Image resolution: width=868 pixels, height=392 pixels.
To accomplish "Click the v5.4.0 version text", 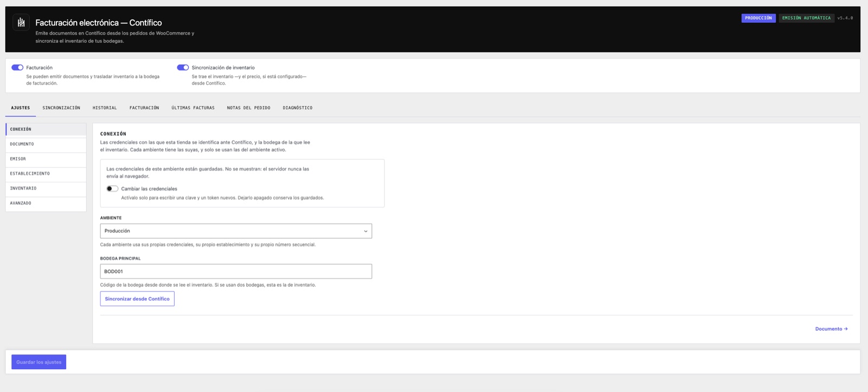I will (x=845, y=18).
